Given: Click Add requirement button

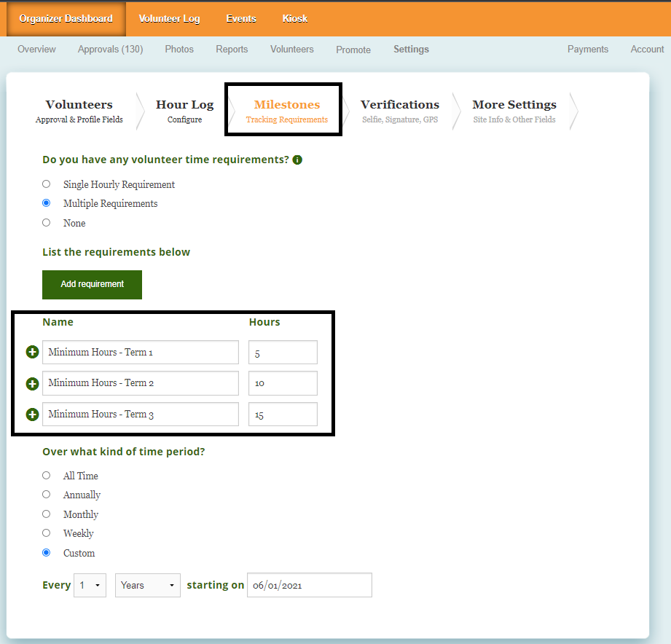Looking at the screenshot, I should click(x=92, y=285).
